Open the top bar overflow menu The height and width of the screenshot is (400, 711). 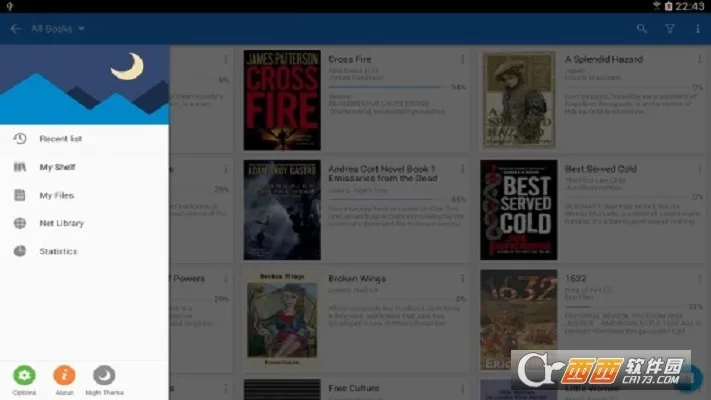698,29
